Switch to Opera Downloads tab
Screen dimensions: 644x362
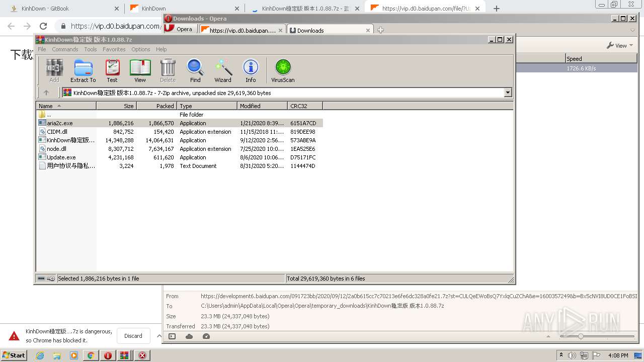click(330, 30)
